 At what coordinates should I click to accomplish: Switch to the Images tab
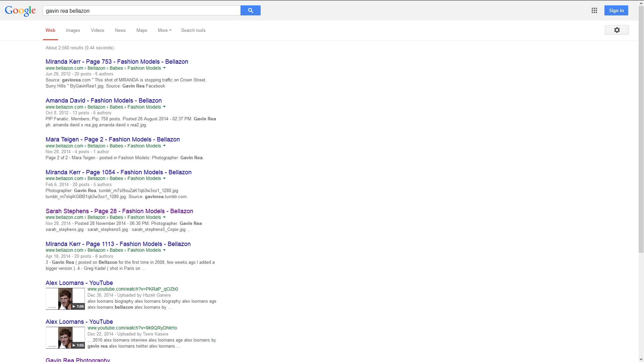point(73,30)
